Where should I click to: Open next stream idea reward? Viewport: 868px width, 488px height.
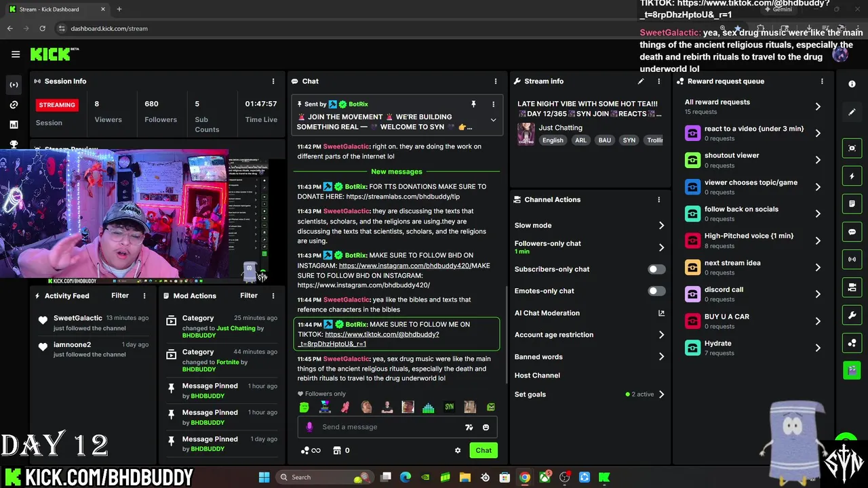coord(753,267)
